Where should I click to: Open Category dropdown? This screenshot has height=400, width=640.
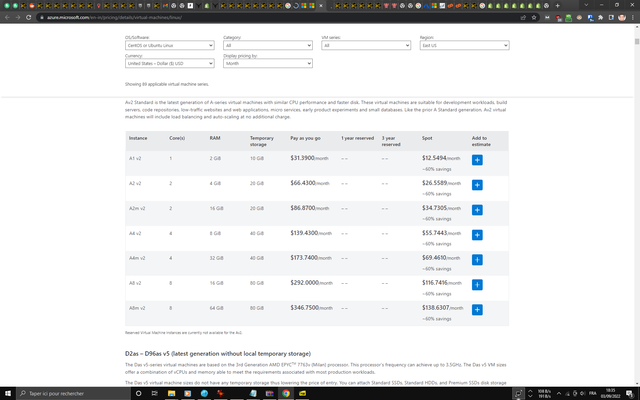[268, 45]
